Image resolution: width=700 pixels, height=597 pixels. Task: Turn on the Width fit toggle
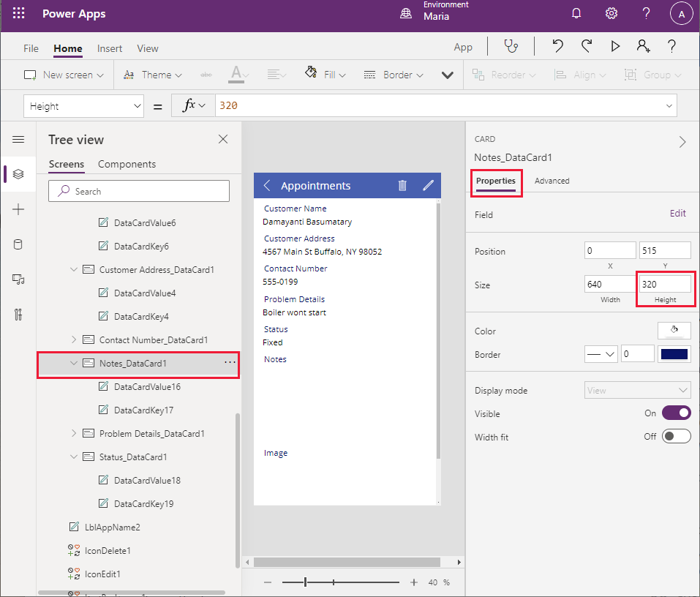pos(676,437)
